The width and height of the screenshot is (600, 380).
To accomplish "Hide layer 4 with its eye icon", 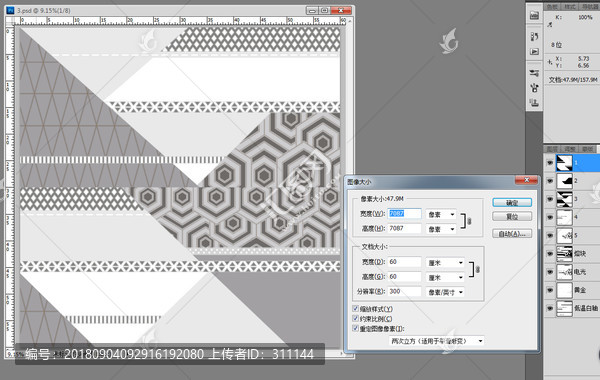I will click(550, 217).
